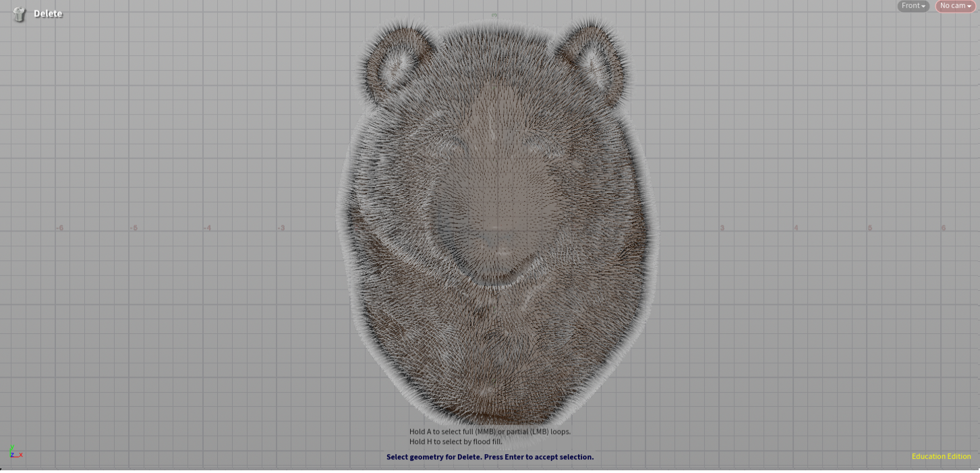Click the grid axis label -3
This screenshot has width=980, height=473.
pyautogui.click(x=281, y=229)
